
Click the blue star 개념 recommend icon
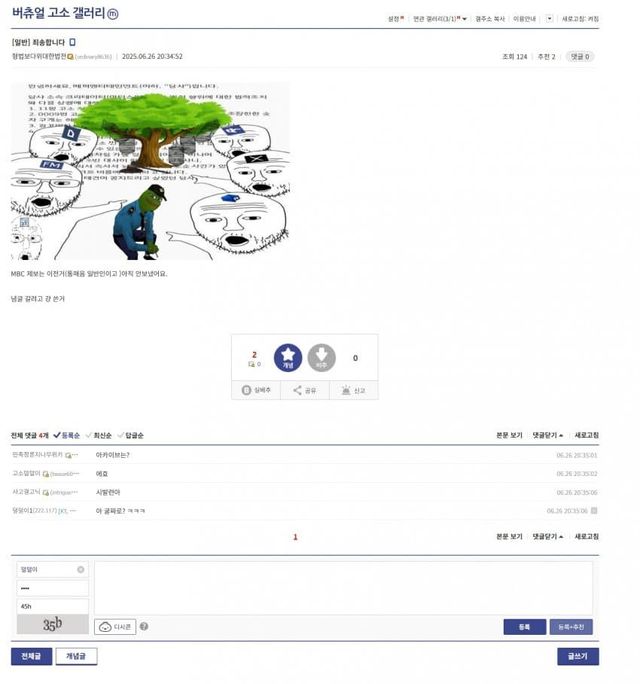pos(287,358)
